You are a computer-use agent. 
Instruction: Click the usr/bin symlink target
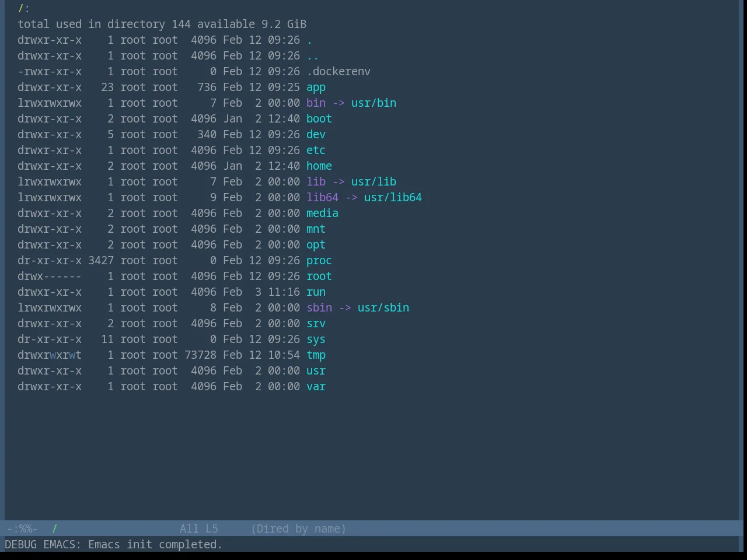pyautogui.click(x=373, y=103)
